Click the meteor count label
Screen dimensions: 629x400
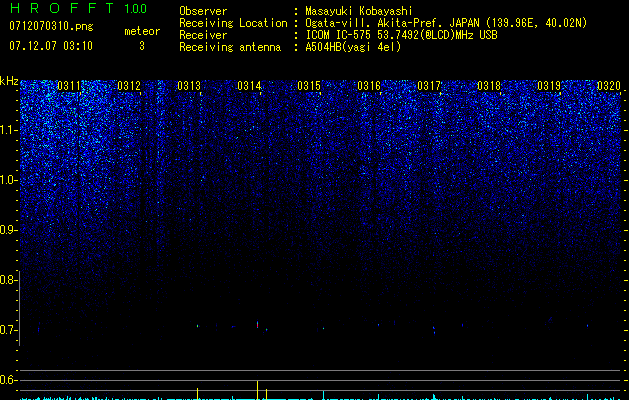[142, 31]
